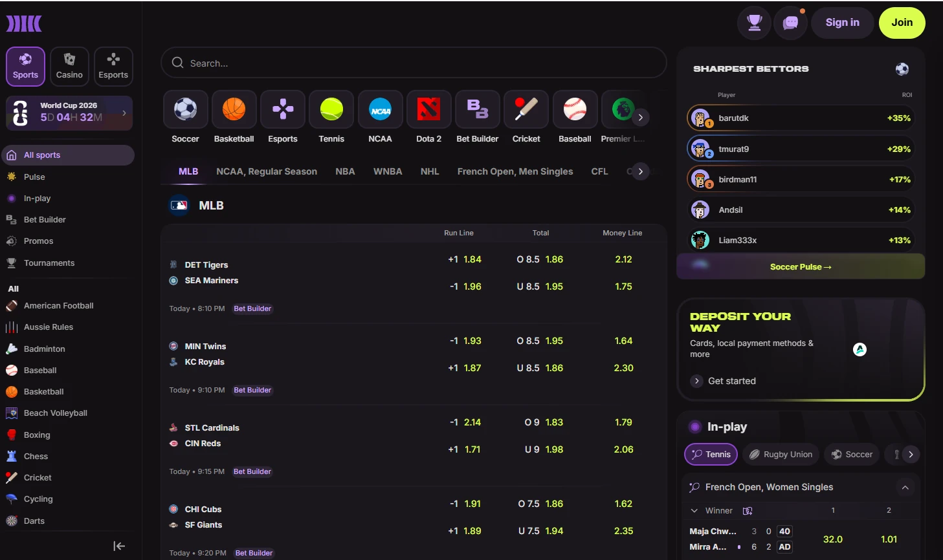Click the Sign in button
This screenshot has width=943, height=560.
tap(842, 23)
